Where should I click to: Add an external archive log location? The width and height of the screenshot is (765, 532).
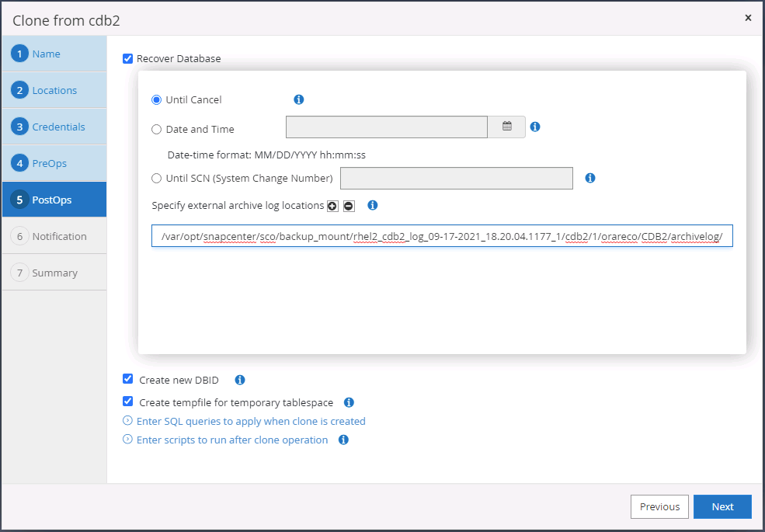[x=332, y=206]
